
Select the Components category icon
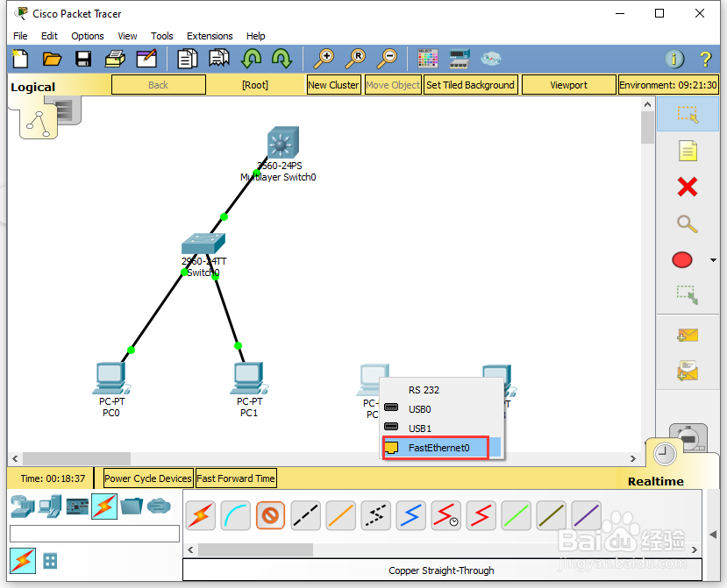coord(77,507)
